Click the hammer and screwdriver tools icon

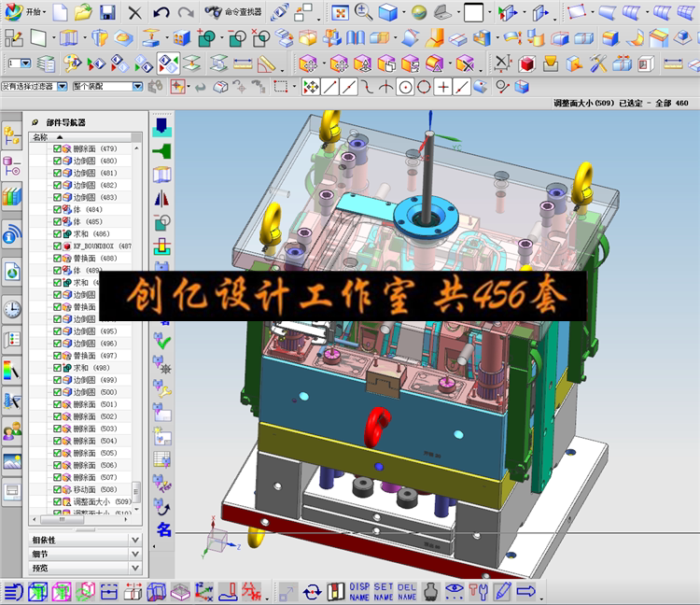pyautogui.click(x=597, y=63)
